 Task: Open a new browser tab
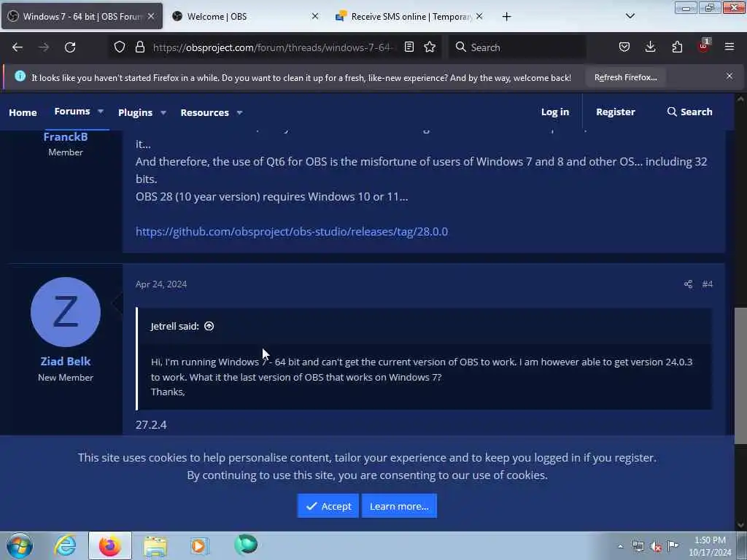pyautogui.click(x=506, y=17)
